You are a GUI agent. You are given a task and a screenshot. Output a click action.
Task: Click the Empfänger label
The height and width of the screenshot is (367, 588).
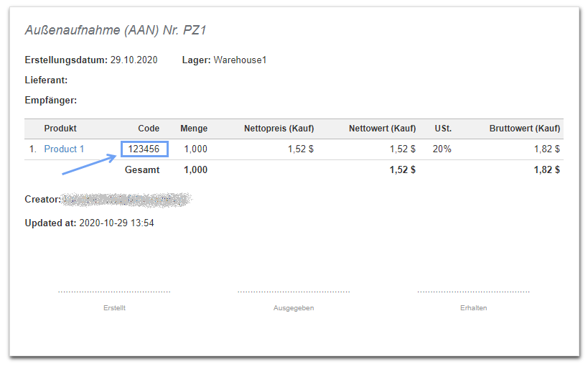[51, 101]
